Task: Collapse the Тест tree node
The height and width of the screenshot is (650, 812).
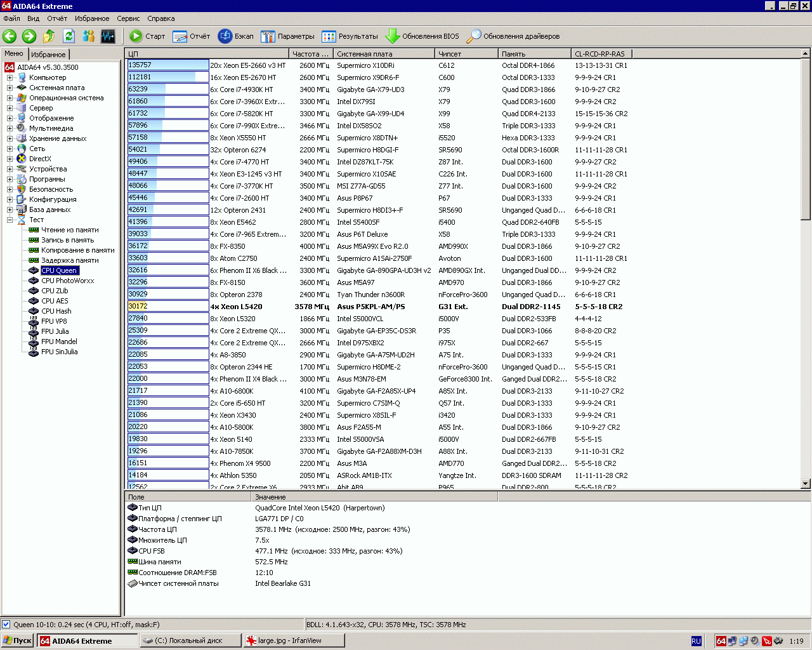Action: tap(10, 220)
